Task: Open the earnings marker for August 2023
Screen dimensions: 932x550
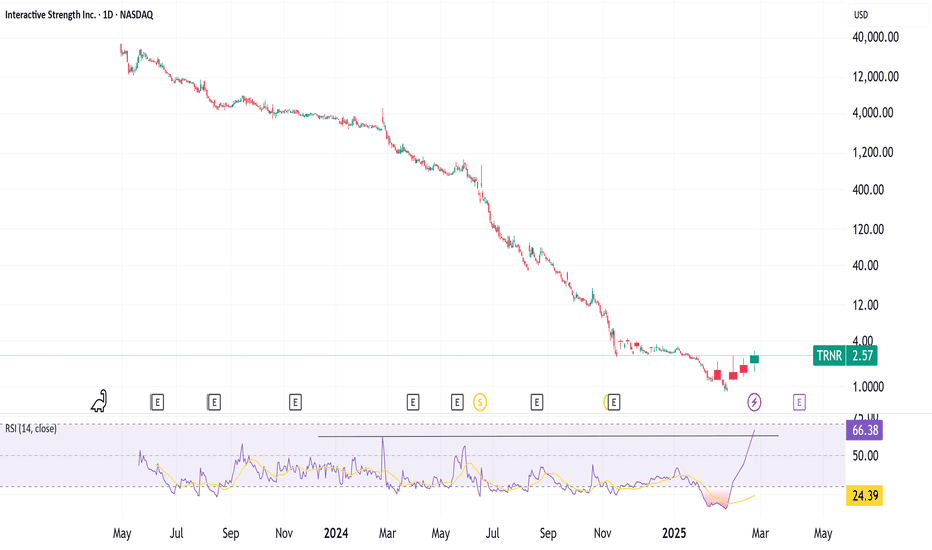Action: (214, 403)
